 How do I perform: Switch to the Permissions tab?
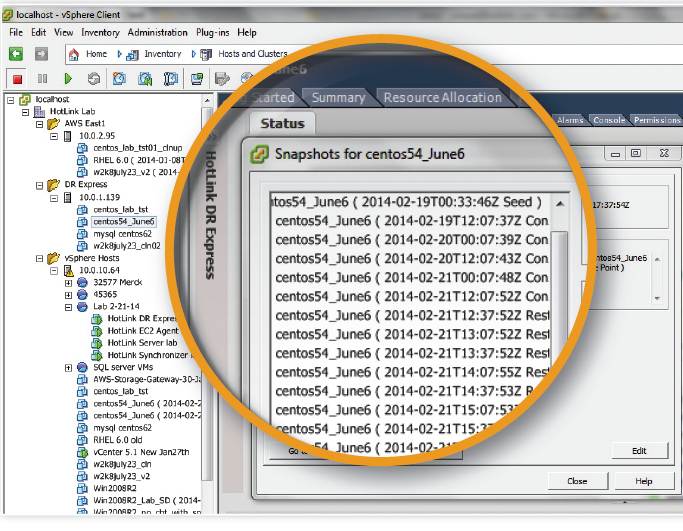[x=657, y=120]
